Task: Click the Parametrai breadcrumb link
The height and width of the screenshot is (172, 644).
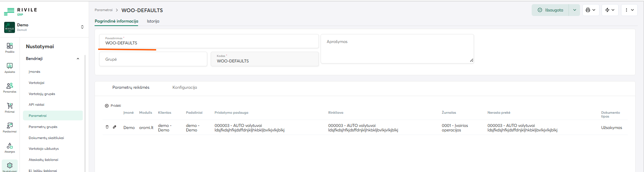Action: [x=104, y=10]
